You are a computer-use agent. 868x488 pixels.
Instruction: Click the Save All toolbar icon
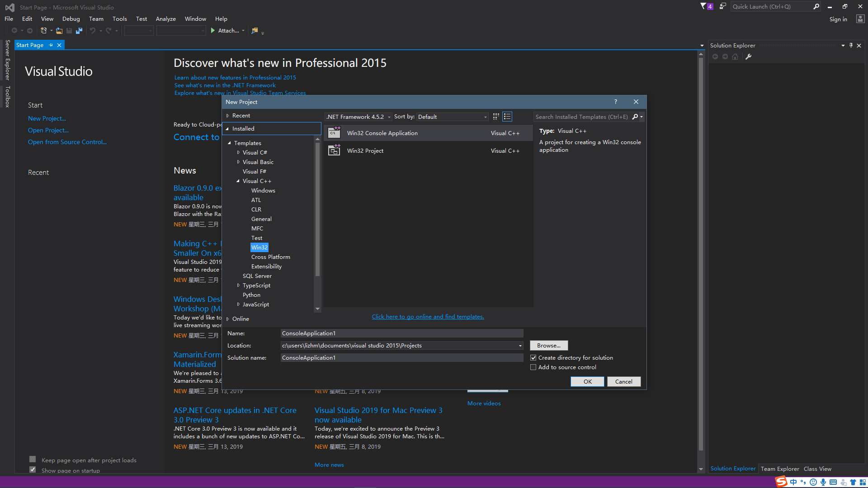pos(79,31)
